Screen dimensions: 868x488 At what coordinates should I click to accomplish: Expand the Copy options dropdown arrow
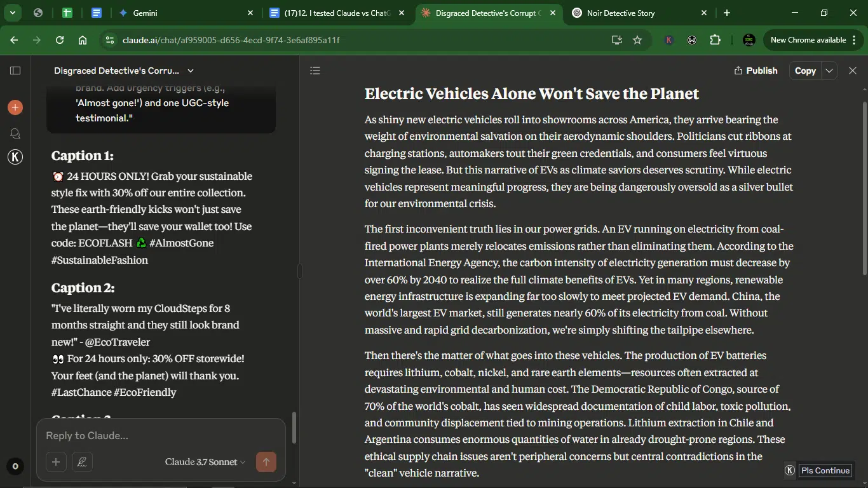[x=829, y=71]
